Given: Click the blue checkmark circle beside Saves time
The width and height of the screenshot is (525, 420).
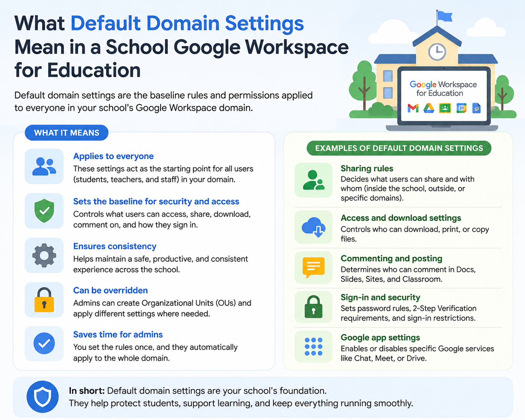Looking at the screenshot, I should click(x=44, y=343).
